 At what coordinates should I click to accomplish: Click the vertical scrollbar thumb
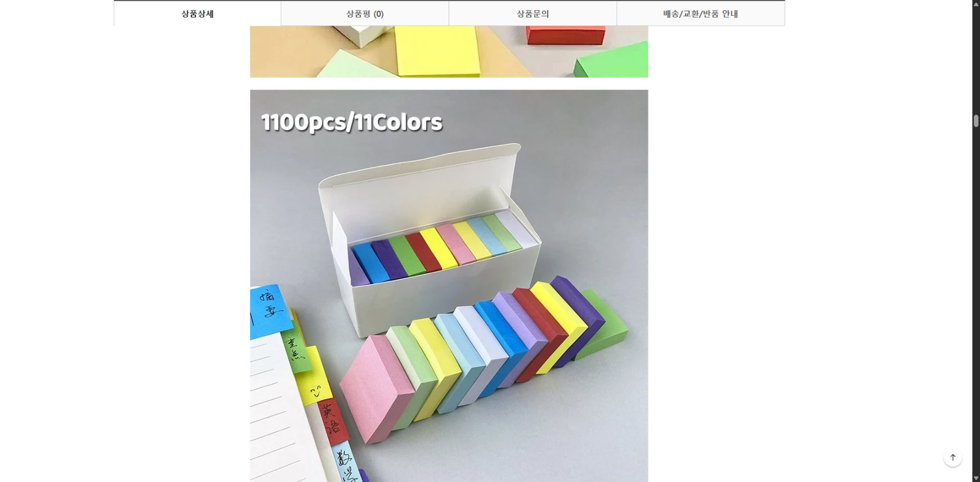[976, 121]
